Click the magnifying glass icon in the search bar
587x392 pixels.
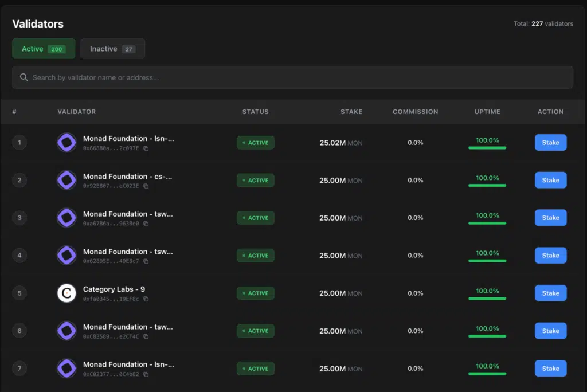[x=24, y=77]
